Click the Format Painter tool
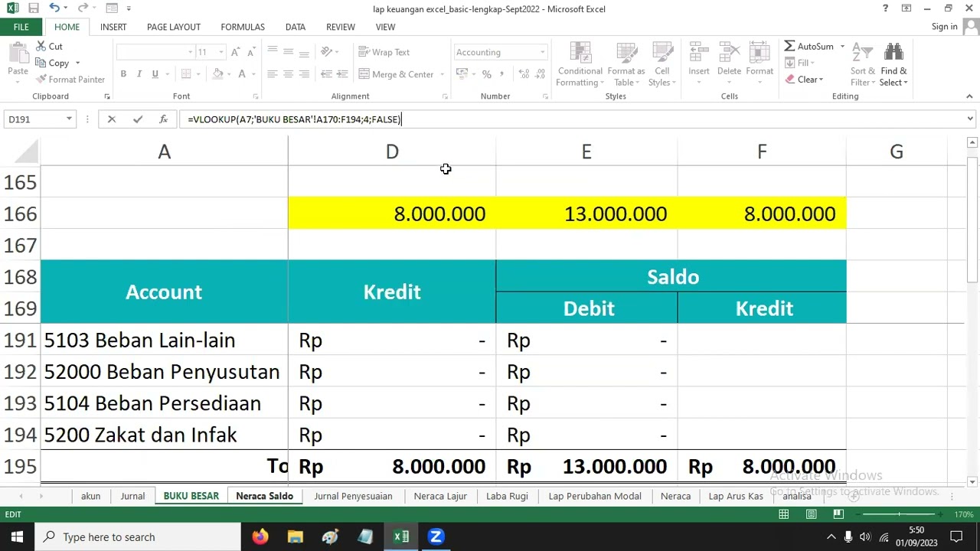 pos(70,80)
